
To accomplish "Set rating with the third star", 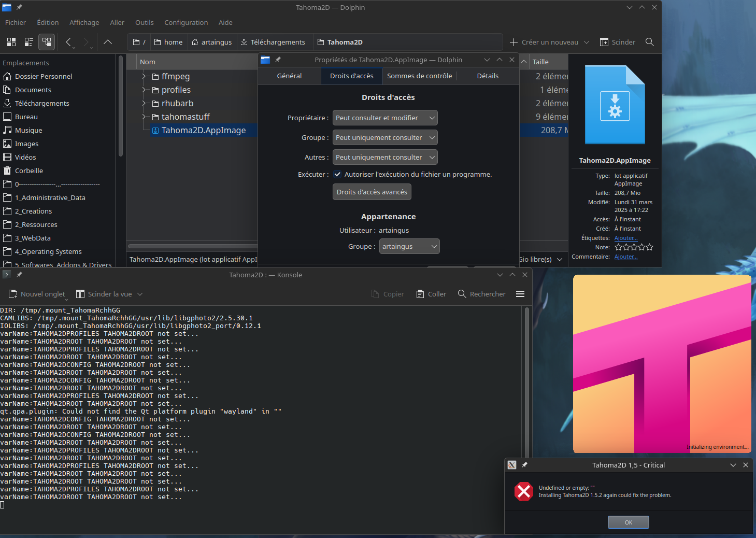I will (x=634, y=247).
